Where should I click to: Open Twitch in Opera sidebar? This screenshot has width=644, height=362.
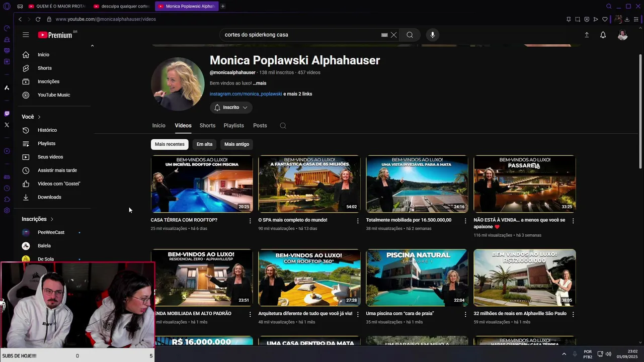(7, 114)
